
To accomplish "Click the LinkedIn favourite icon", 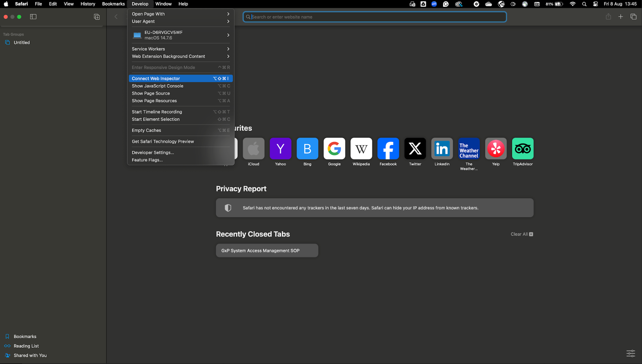I will pyautogui.click(x=442, y=149).
